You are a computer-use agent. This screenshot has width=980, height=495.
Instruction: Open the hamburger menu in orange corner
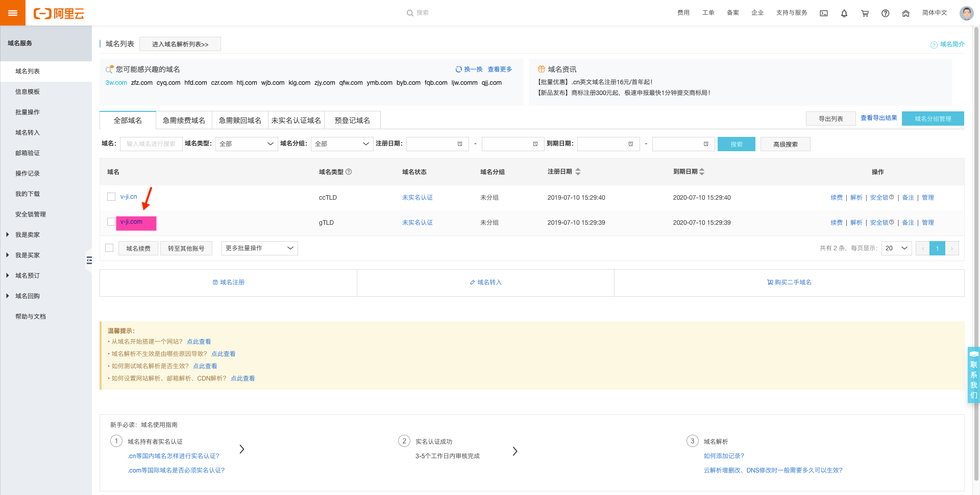(13, 13)
